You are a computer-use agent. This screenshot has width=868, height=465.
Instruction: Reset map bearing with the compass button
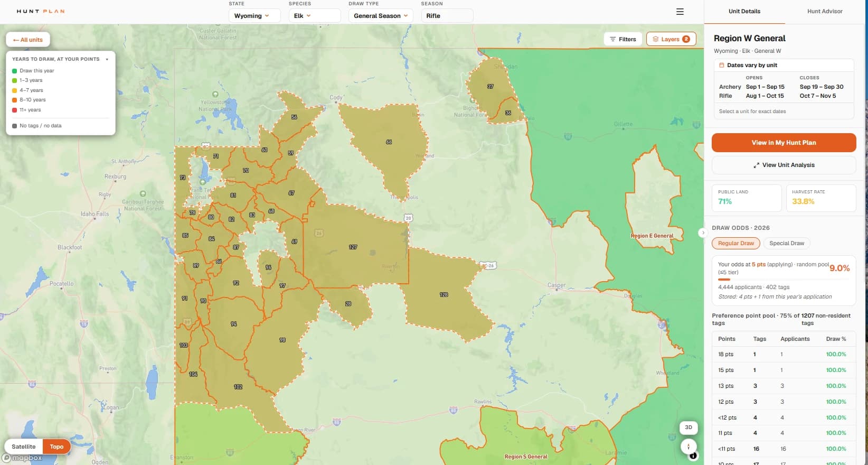click(x=688, y=446)
